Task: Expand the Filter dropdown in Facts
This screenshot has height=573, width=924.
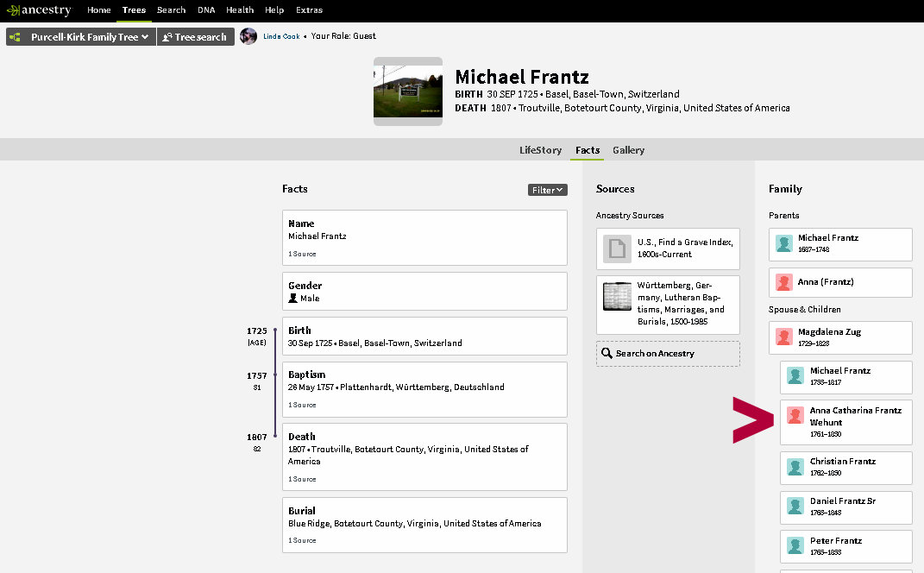Action: tap(547, 190)
